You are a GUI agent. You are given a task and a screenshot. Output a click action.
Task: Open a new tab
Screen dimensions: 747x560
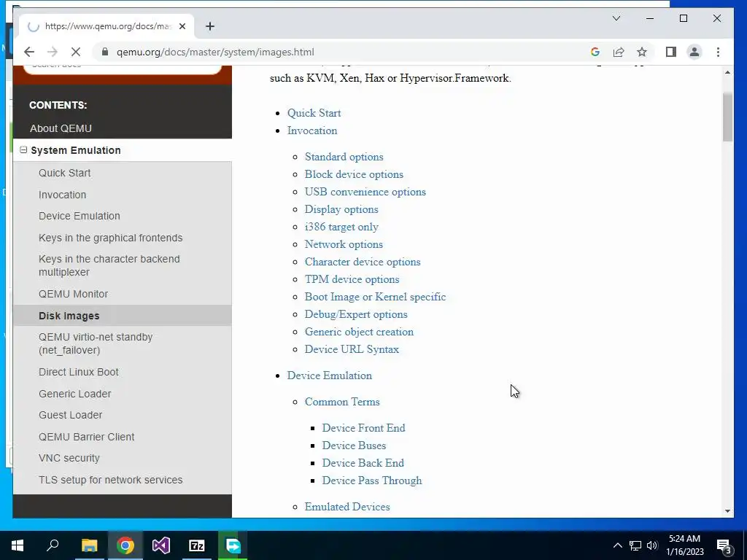(210, 26)
